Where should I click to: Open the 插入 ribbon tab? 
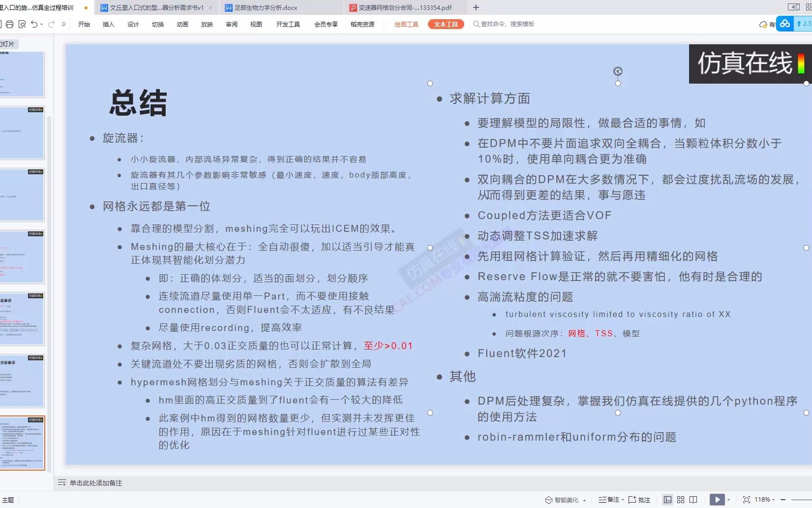108,24
